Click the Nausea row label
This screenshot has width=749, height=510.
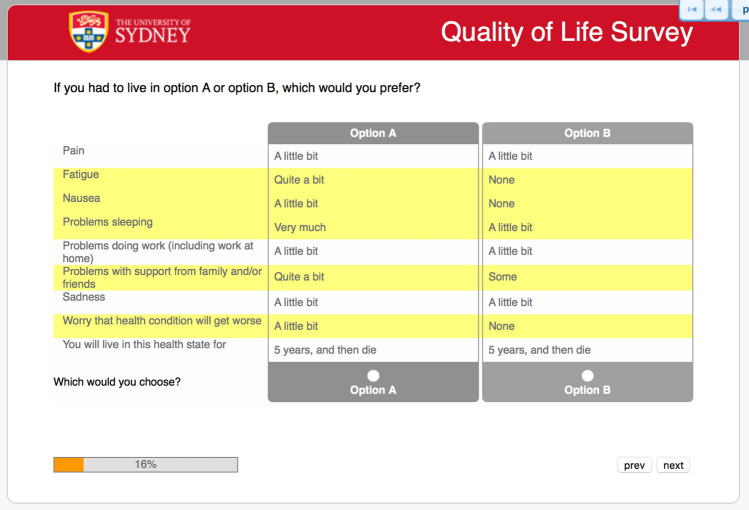(81, 198)
